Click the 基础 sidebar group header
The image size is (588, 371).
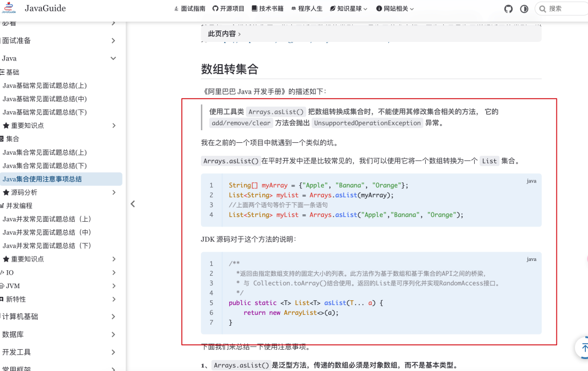[x=10, y=72]
